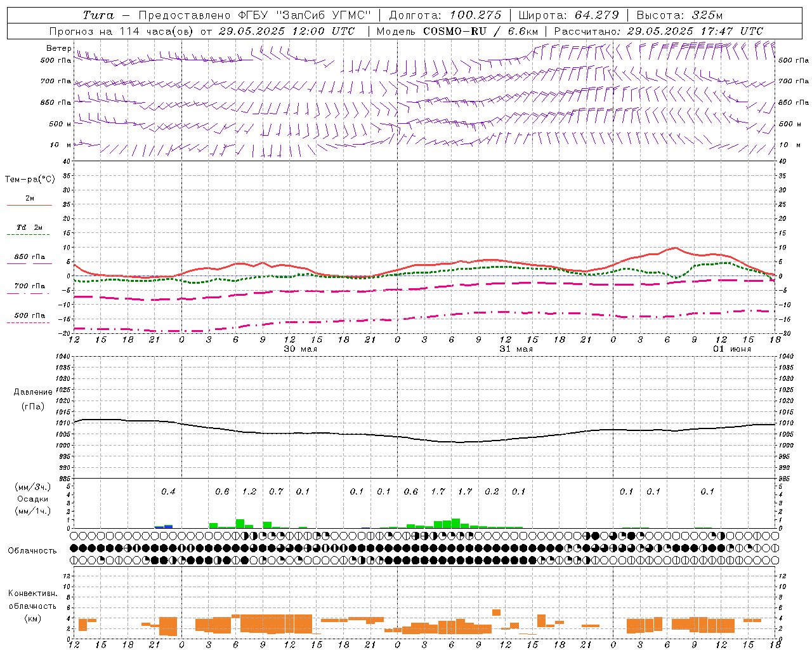
Task: Click the red "2м" legend line sample
Action: coord(29,206)
